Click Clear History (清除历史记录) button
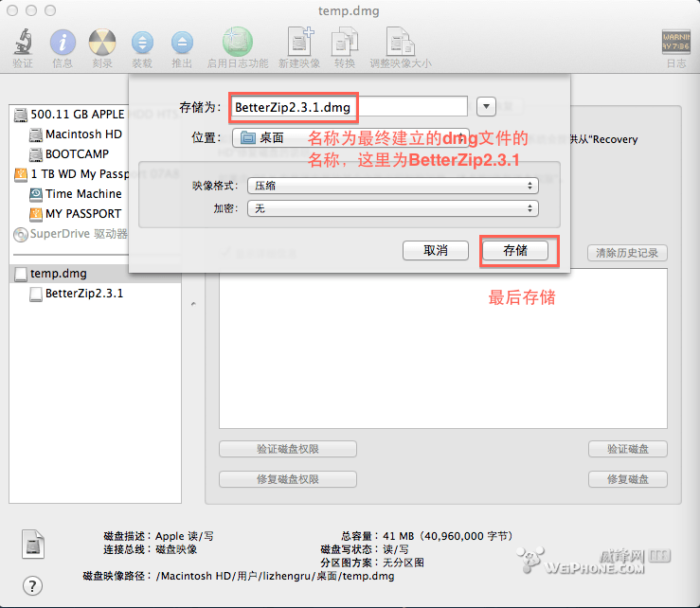The height and width of the screenshot is (608, 700). (627, 253)
